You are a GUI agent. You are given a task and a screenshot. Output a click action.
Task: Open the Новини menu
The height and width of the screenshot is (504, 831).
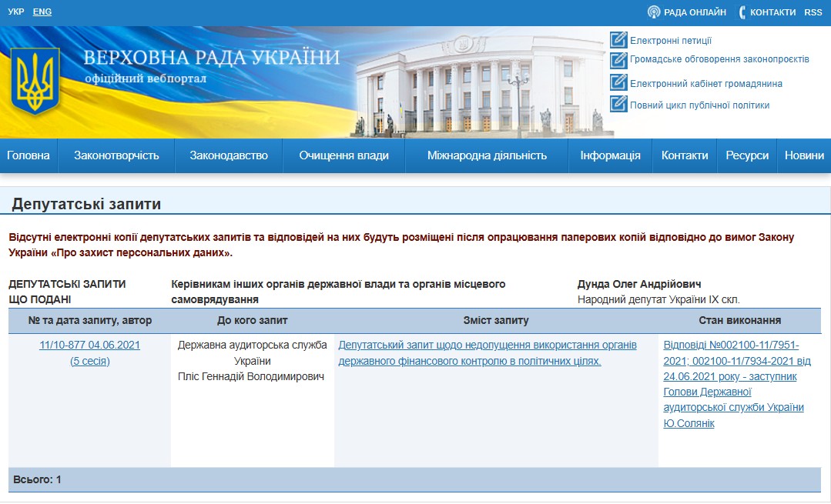point(804,155)
